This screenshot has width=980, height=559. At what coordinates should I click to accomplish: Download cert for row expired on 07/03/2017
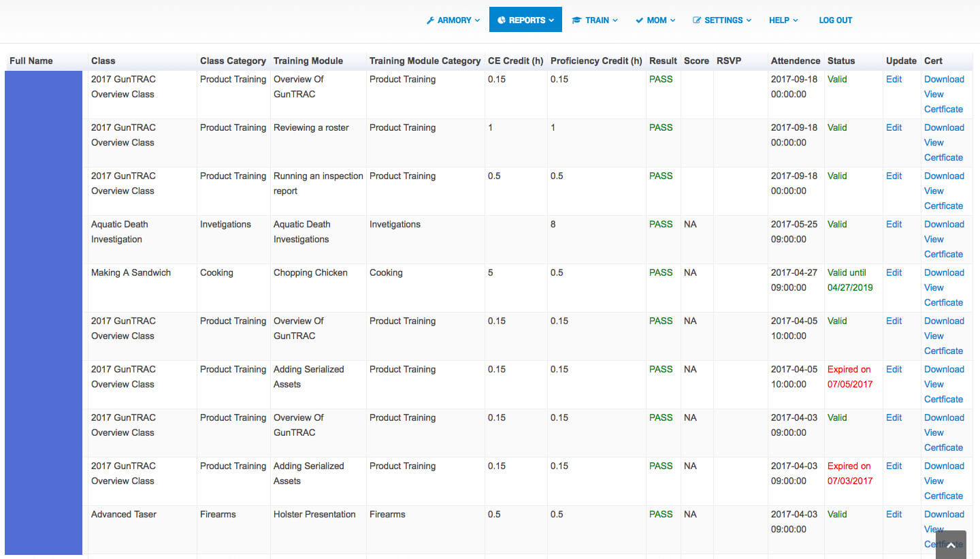[x=944, y=466]
